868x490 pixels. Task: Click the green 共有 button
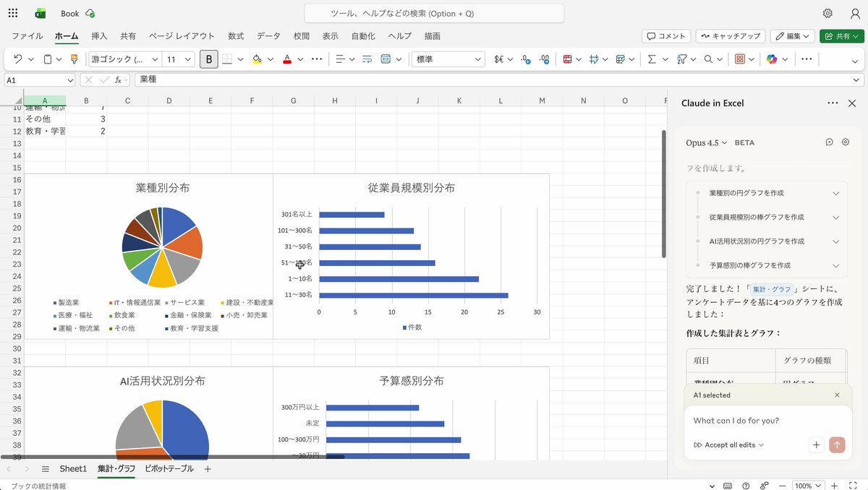click(x=841, y=35)
